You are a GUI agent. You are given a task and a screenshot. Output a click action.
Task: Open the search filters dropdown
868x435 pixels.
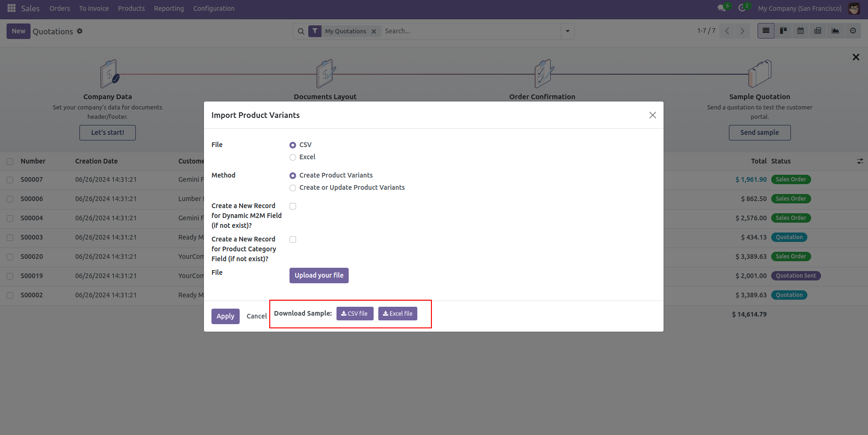pos(567,31)
